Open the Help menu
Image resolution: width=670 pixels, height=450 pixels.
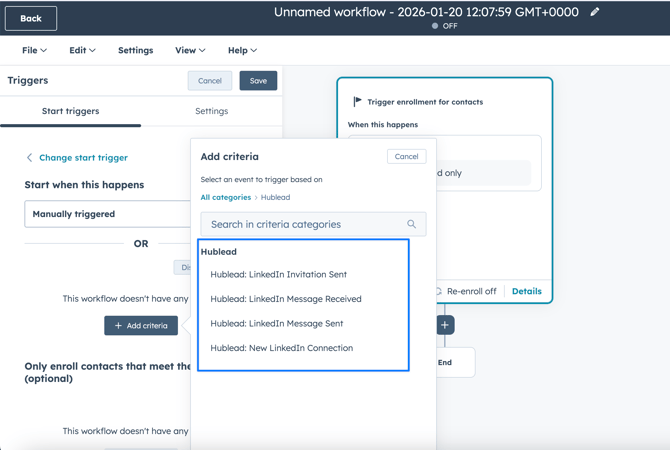[242, 50]
